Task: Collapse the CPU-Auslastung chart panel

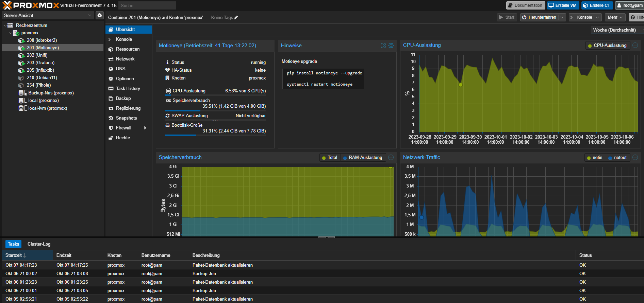Action: (x=635, y=45)
